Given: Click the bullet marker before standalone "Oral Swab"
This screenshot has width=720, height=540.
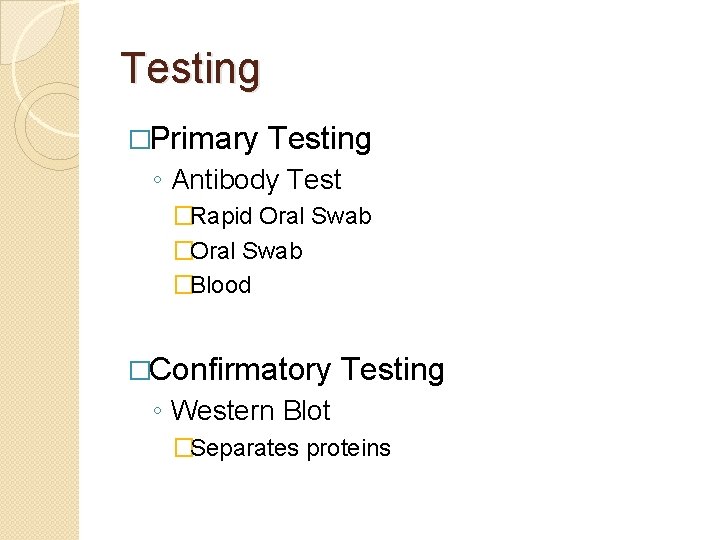Looking at the screenshot, I should pos(182,251).
